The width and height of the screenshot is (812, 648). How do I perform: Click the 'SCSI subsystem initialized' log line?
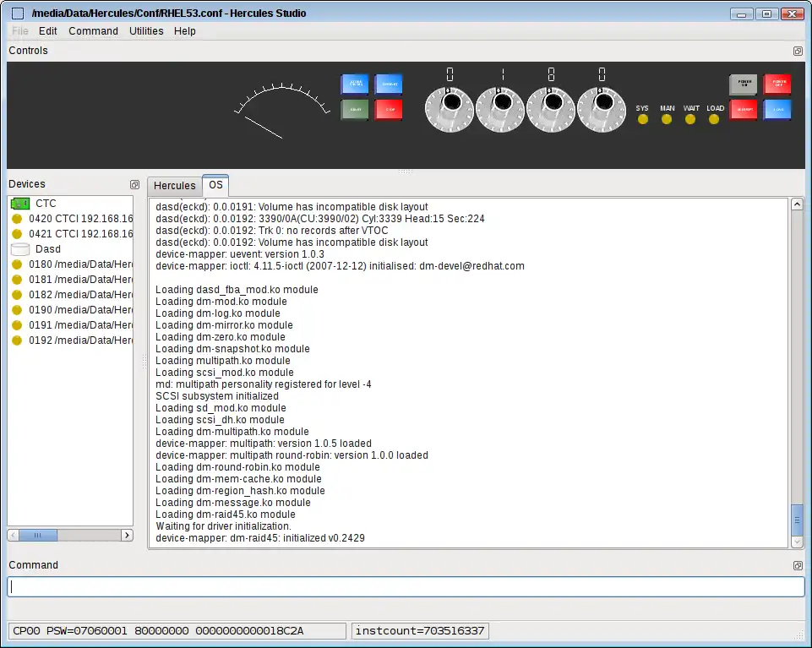coord(217,396)
